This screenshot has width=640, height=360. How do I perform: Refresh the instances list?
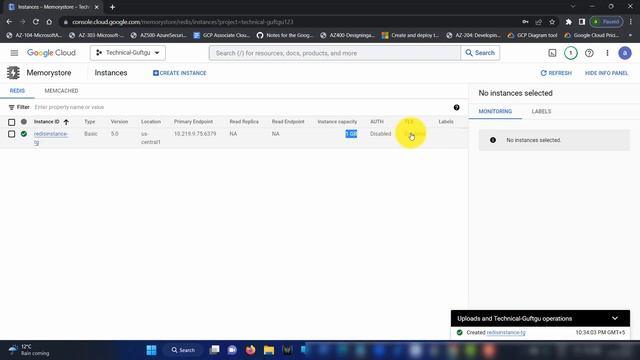[556, 73]
